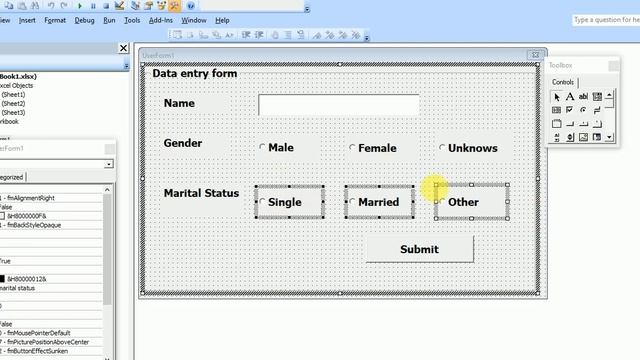Click the Reset (stop) icon
Screen dimensions: 640x360
point(106,6)
